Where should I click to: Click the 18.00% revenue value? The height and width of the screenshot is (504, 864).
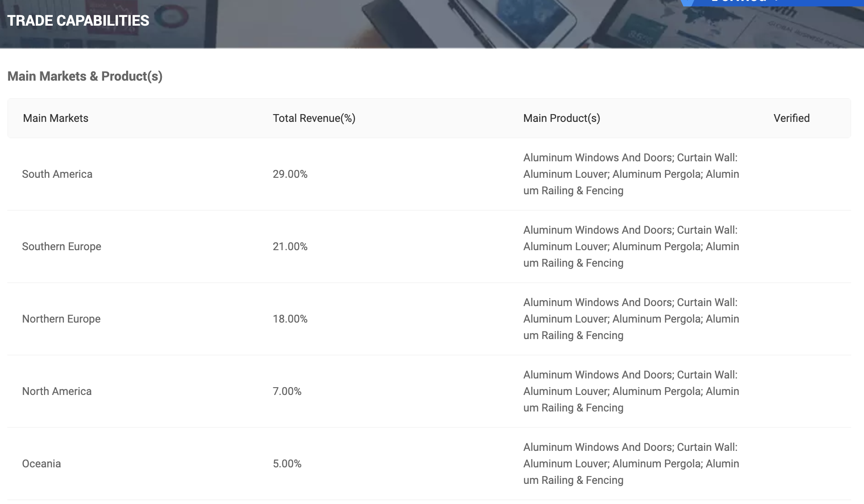290,319
